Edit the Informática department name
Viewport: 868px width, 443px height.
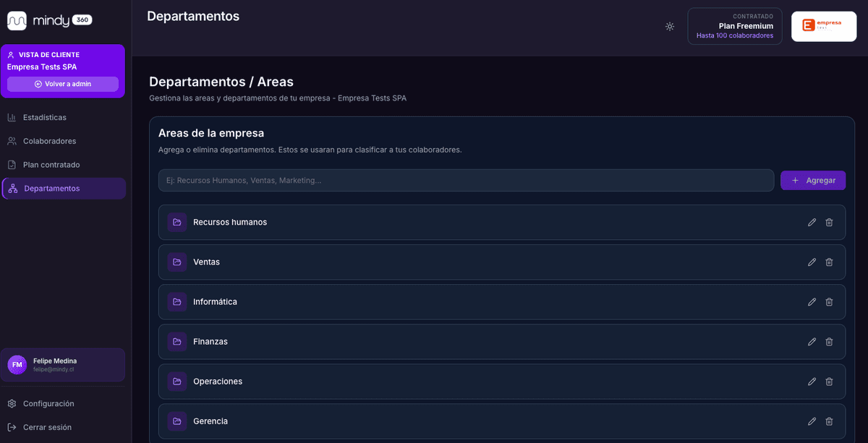812,302
